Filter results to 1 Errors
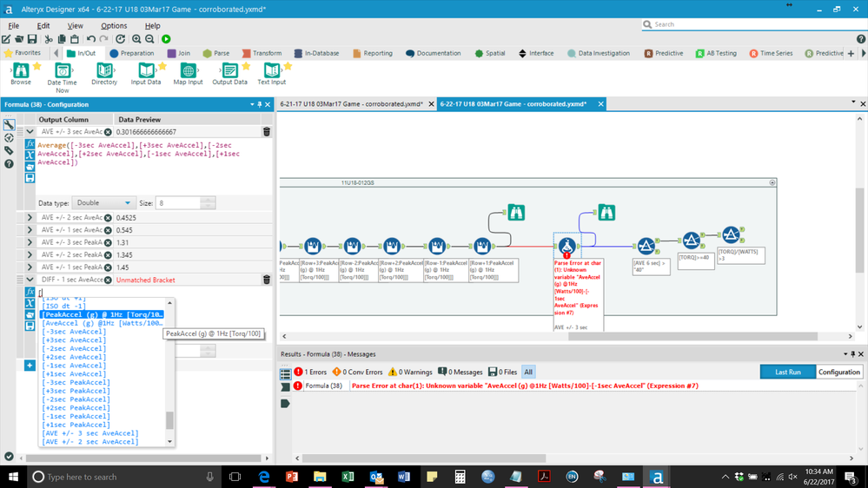Screen dimensions: 868x488 [310, 372]
